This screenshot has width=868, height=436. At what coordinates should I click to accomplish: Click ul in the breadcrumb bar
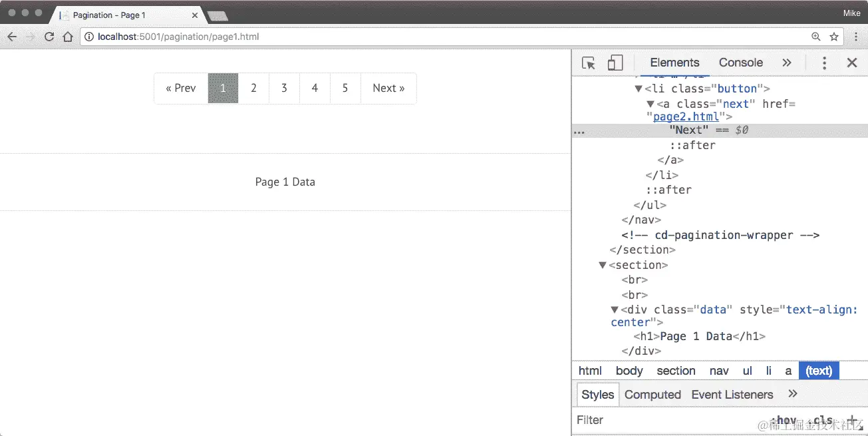point(748,371)
